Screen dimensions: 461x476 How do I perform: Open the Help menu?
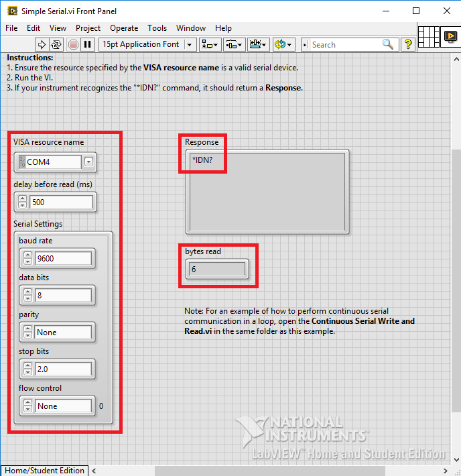223,28
